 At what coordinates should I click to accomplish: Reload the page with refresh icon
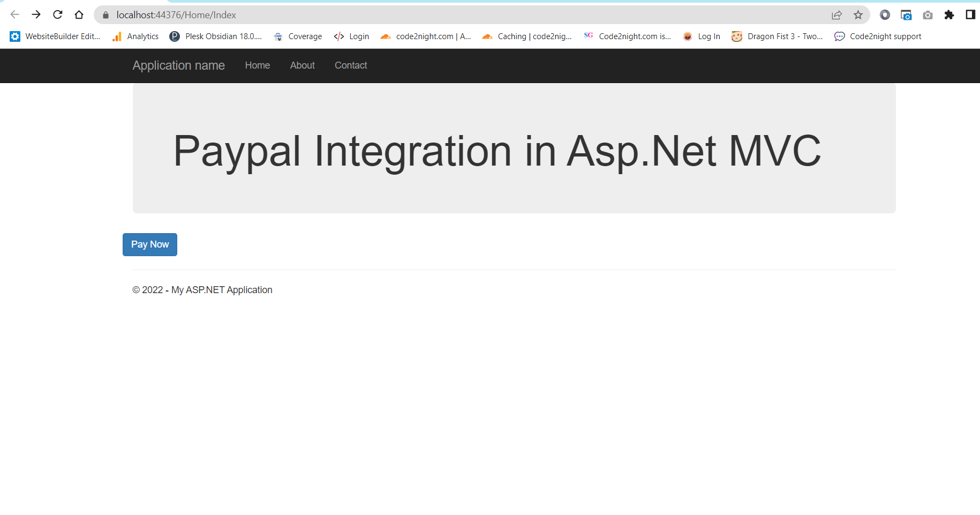pos(57,15)
